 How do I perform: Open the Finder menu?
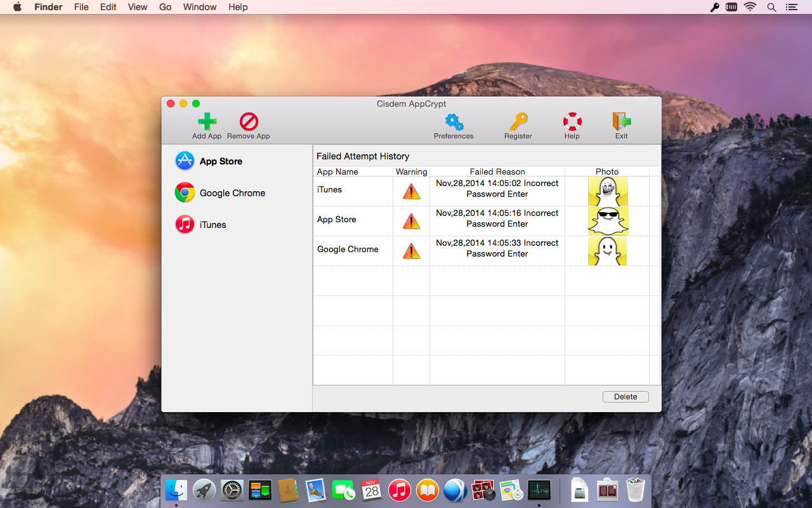pos(47,7)
